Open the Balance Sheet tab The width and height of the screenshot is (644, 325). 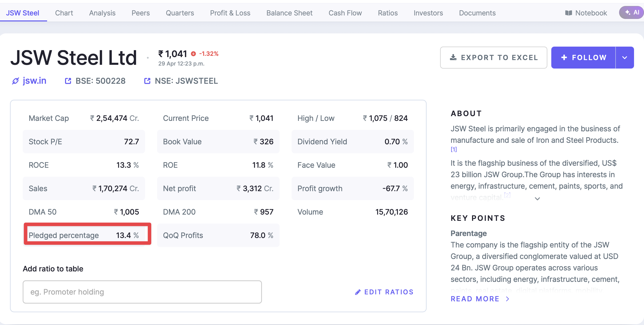[289, 13]
